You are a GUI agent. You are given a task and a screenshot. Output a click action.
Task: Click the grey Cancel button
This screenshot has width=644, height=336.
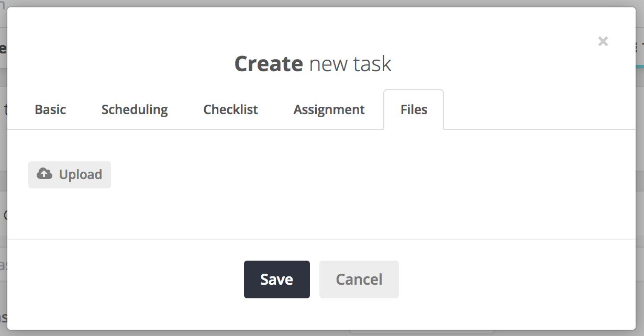click(x=359, y=279)
